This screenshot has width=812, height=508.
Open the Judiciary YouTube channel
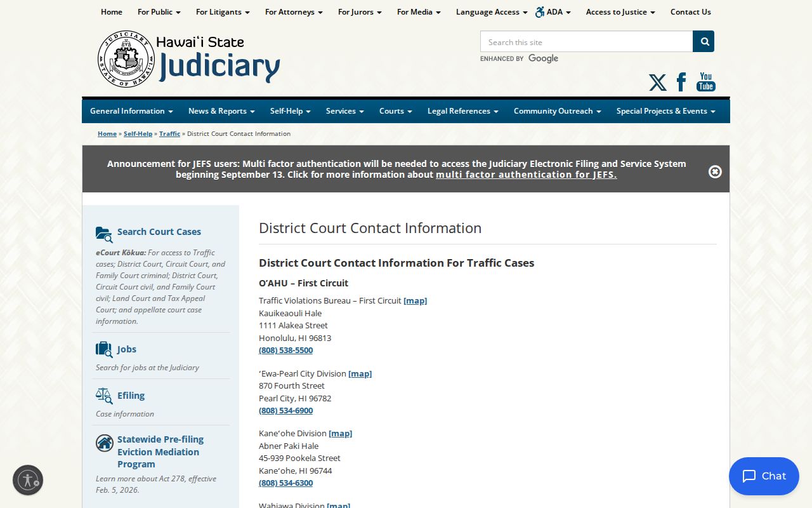(706, 82)
